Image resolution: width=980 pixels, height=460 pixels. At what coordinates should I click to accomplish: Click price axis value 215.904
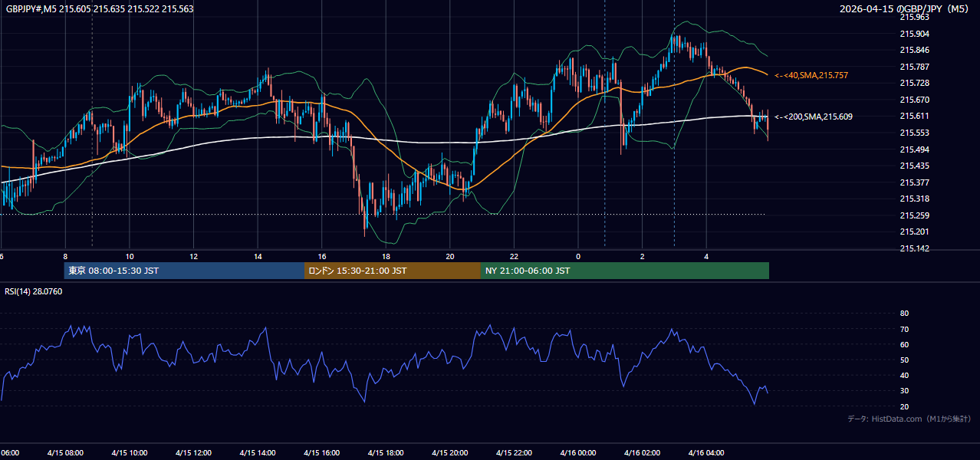914,34
